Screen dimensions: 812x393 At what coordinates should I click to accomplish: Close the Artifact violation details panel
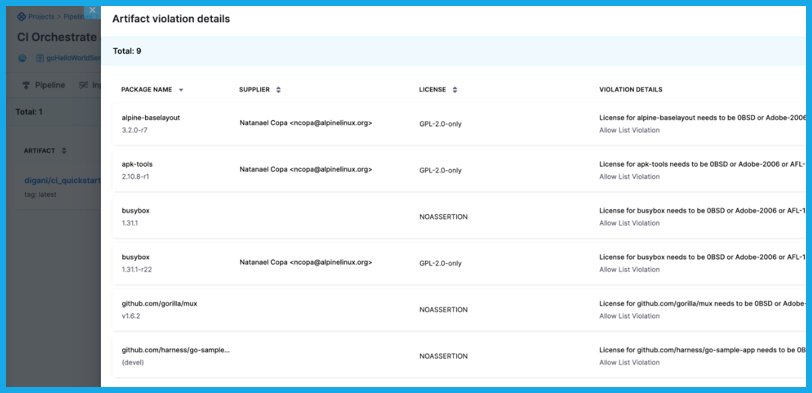(x=92, y=10)
